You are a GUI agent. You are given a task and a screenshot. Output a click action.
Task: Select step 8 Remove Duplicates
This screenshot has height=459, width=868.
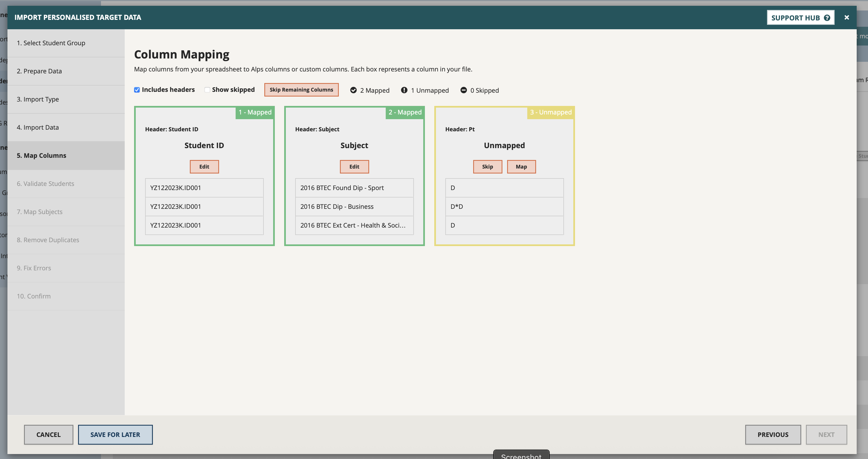pyautogui.click(x=66, y=240)
